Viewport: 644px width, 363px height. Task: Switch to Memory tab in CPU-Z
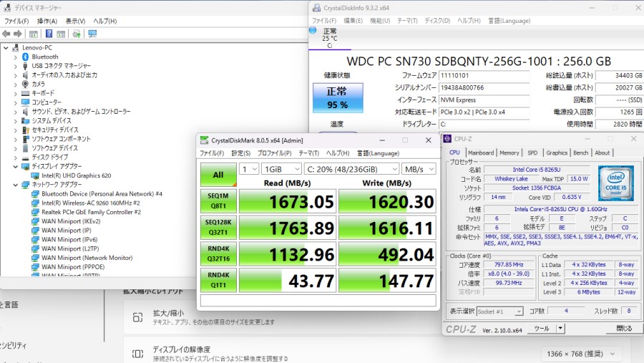pyautogui.click(x=509, y=153)
